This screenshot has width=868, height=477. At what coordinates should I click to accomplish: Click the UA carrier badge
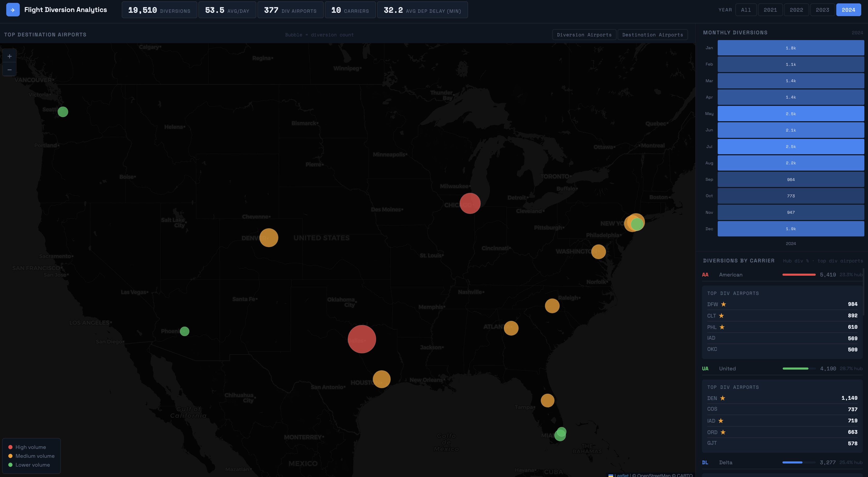(x=705, y=369)
